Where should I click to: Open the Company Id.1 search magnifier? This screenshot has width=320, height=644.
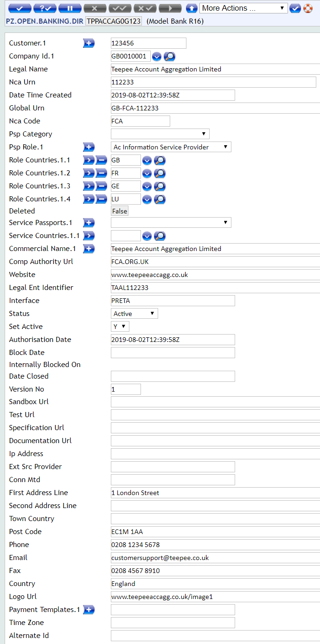click(x=170, y=57)
